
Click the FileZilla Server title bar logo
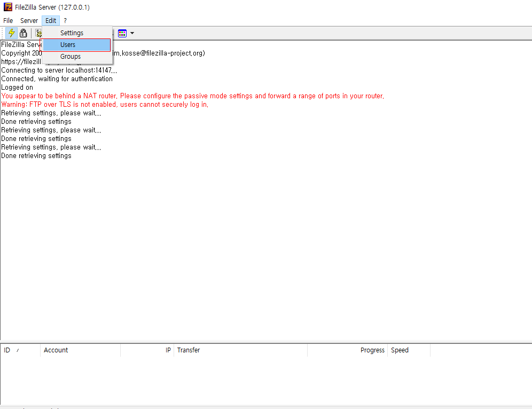pyautogui.click(x=8, y=7)
